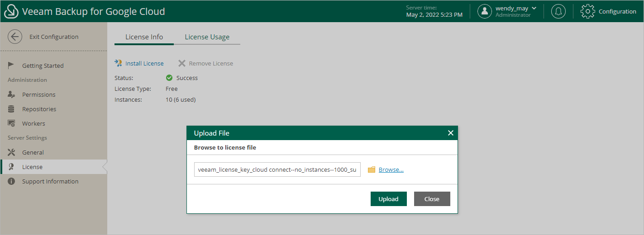Open the notifications bell
Image resolution: width=644 pixels, height=235 pixels.
point(558,11)
